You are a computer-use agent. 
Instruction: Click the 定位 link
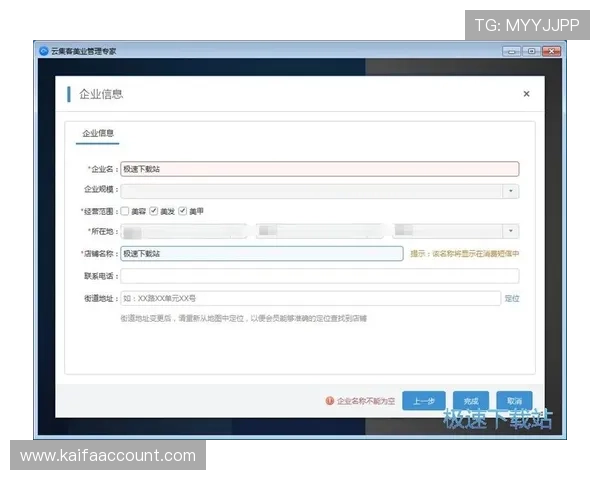pyautogui.click(x=512, y=298)
